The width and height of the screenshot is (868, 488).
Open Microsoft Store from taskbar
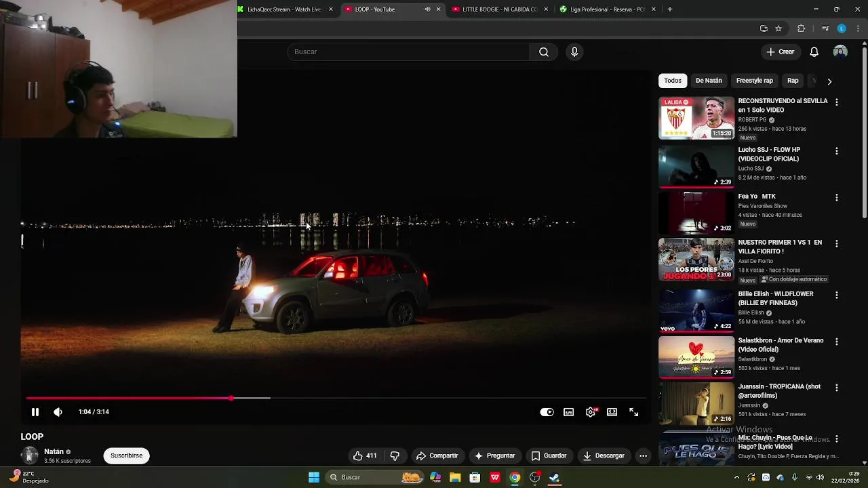coord(475,477)
